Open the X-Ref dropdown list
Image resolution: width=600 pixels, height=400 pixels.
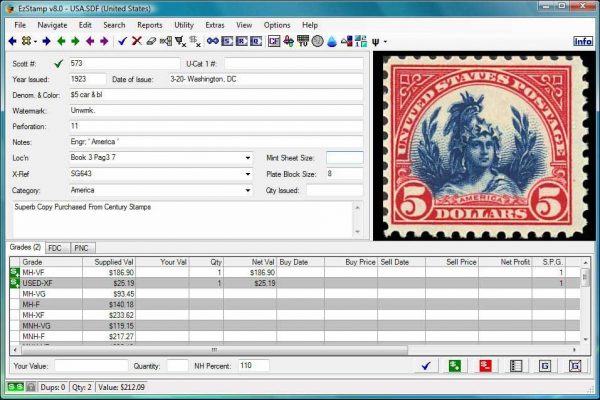(x=247, y=173)
